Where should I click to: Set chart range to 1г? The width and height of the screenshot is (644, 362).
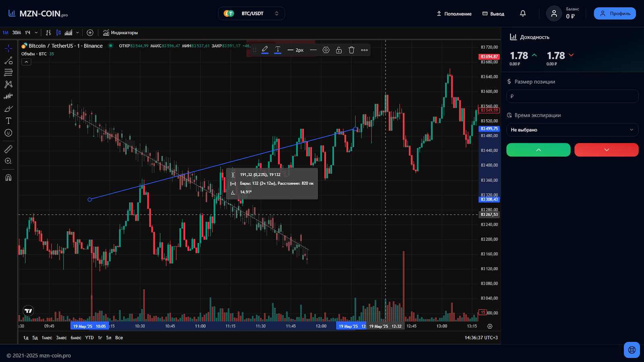coord(100,338)
